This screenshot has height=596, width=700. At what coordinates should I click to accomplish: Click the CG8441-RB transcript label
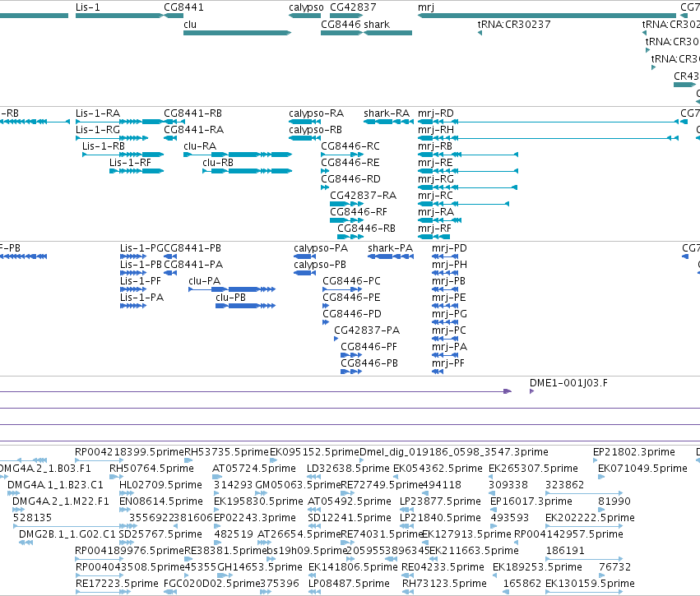(192, 113)
